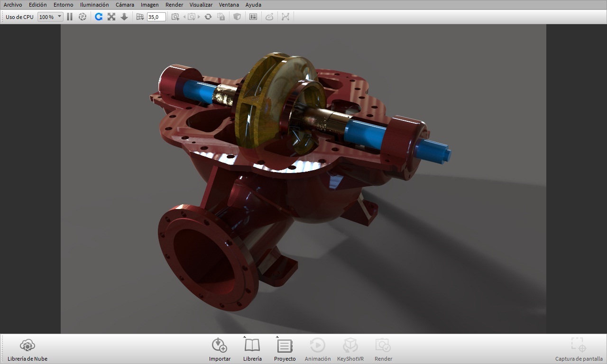Click the geometry nodes toolbar icon
This screenshot has height=364, width=607.
click(x=285, y=17)
